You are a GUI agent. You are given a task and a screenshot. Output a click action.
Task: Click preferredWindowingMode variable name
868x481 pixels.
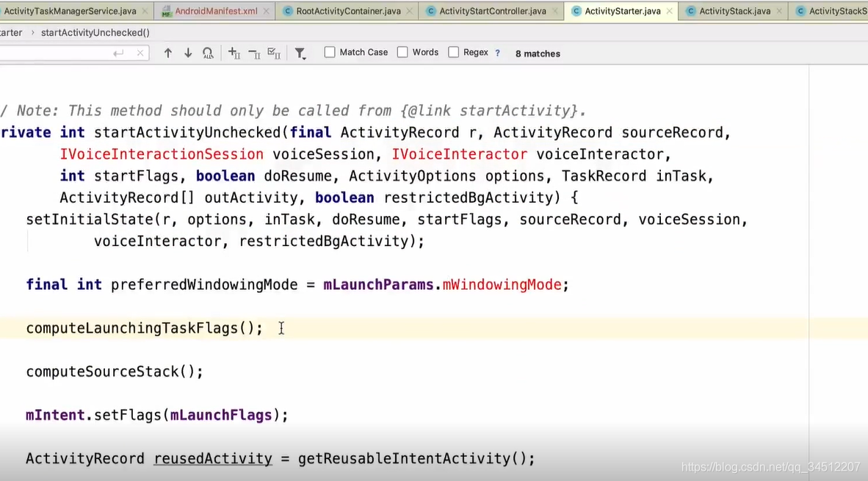point(204,285)
